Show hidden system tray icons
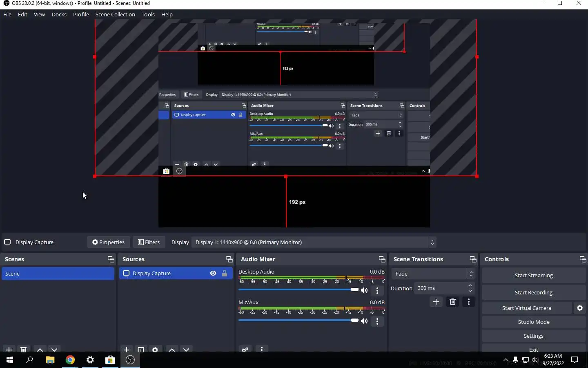This screenshot has width=588, height=368. [x=506, y=360]
